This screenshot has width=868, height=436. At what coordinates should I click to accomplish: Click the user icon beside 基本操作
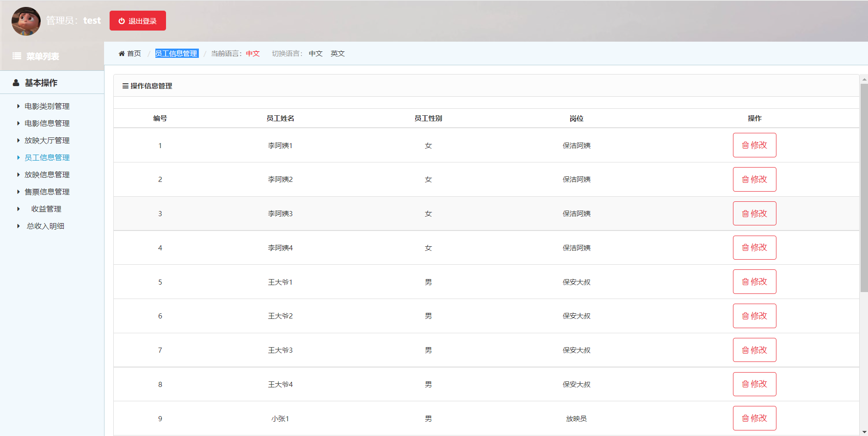tap(16, 83)
